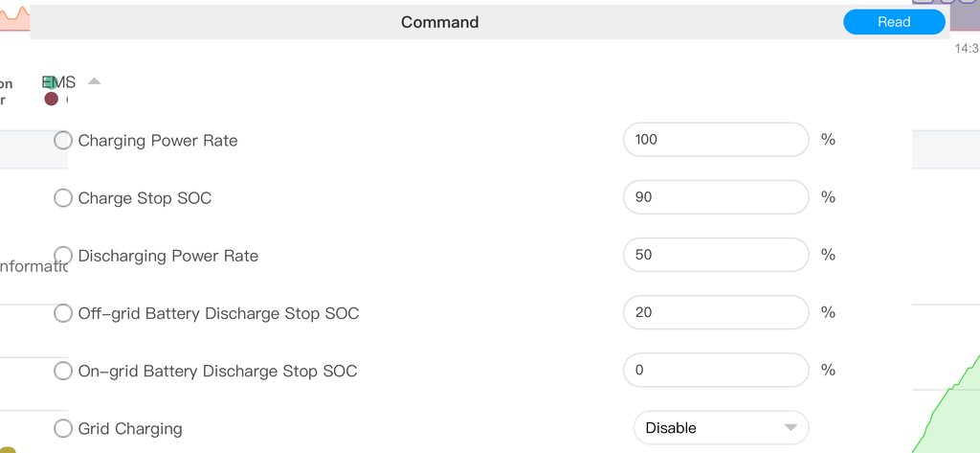980x453 pixels.
Task: Click the dark red legend dot
Action: click(51, 99)
